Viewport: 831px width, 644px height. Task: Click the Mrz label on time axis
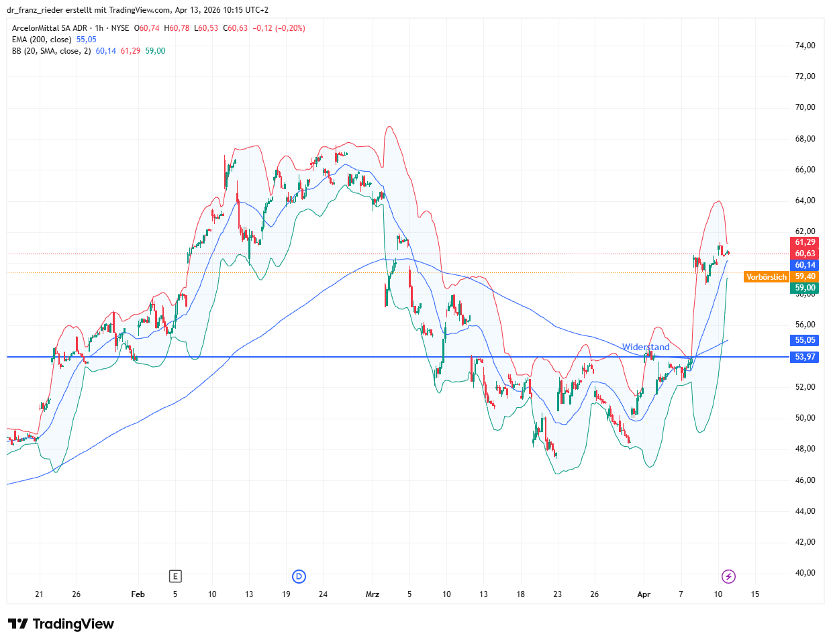pos(373,594)
